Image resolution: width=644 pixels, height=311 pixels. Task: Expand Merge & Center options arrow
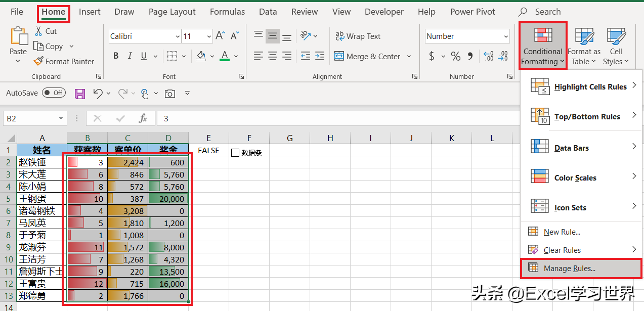[x=409, y=57]
